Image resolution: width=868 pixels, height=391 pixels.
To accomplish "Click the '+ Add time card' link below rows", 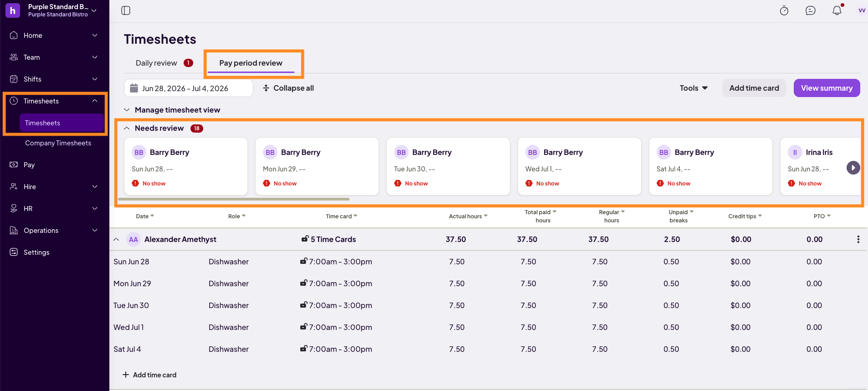I will 149,375.
